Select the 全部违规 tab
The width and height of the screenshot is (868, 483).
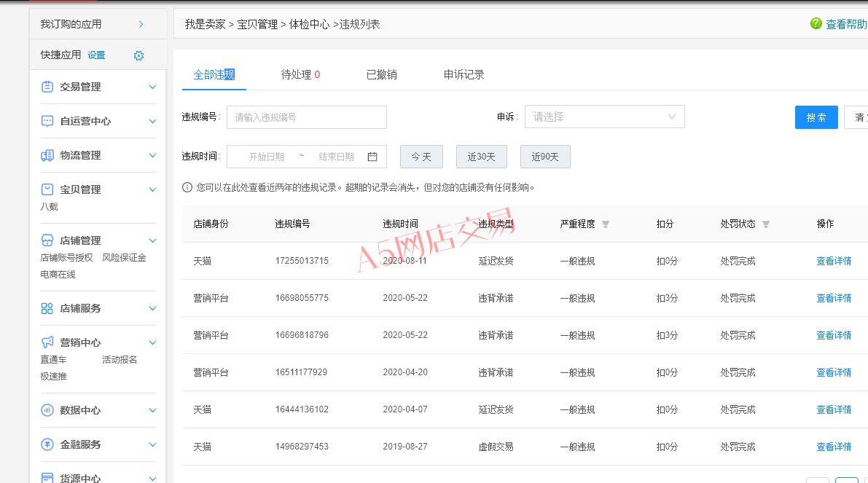(214, 75)
